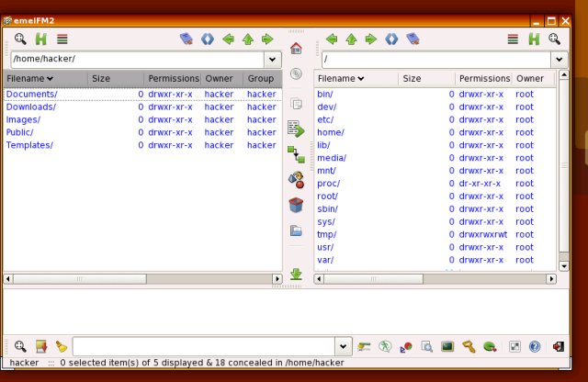Quit emelFM2 with the exit door icon

coord(559,347)
